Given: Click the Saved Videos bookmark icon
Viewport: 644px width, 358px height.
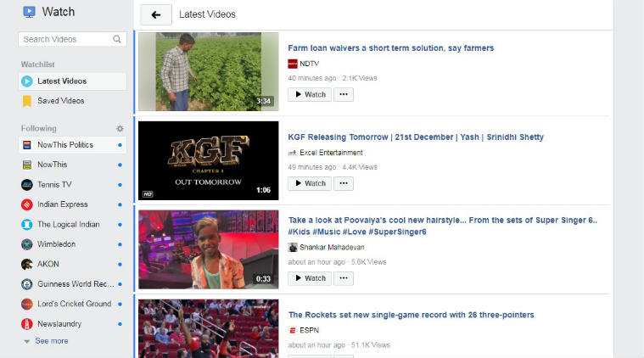Looking at the screenshot, I should point(26,101).
